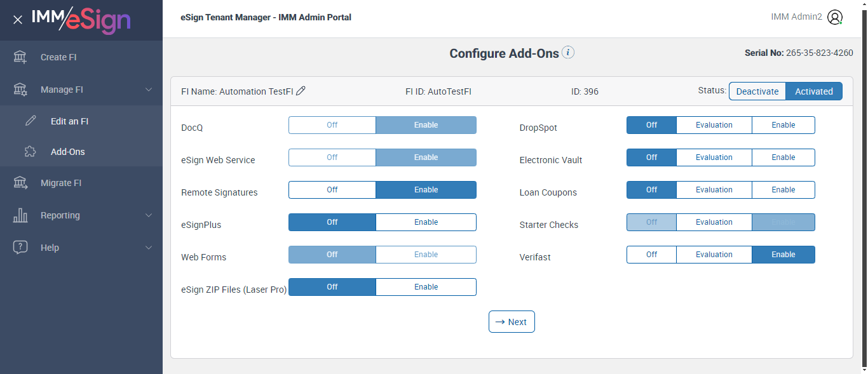
Task: Set DropSpot to Evaluation
Action: point(714,125)
